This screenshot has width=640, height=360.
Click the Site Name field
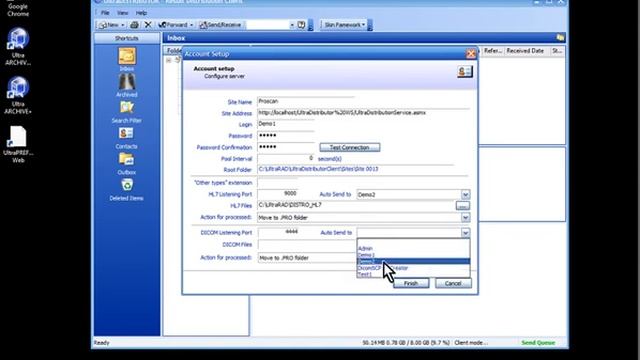(x=306, y=101)
